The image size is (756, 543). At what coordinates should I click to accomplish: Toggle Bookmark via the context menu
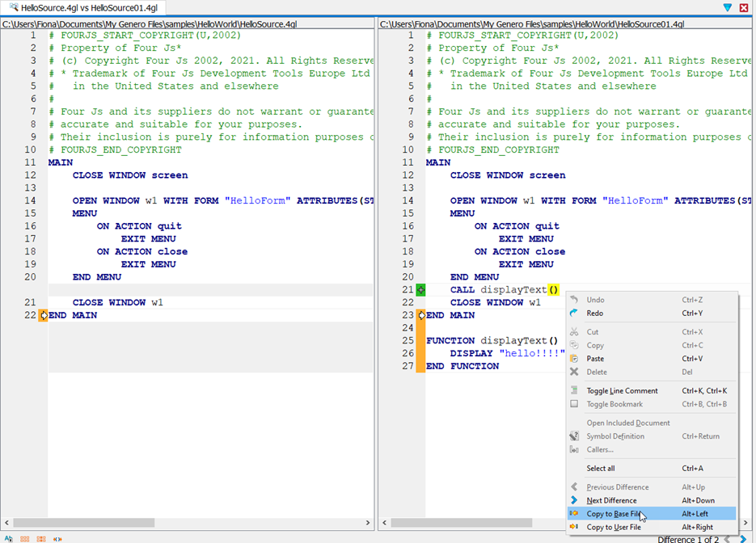[x=617, y=404]
